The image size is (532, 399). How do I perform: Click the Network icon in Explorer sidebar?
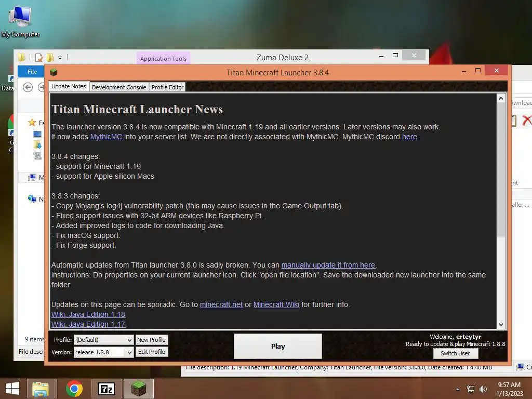[32, 199]
